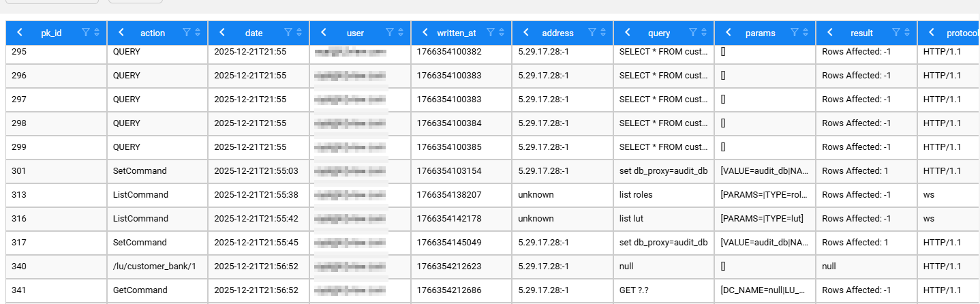
Task: Open the query column filter
Action: tap(693, 32)
